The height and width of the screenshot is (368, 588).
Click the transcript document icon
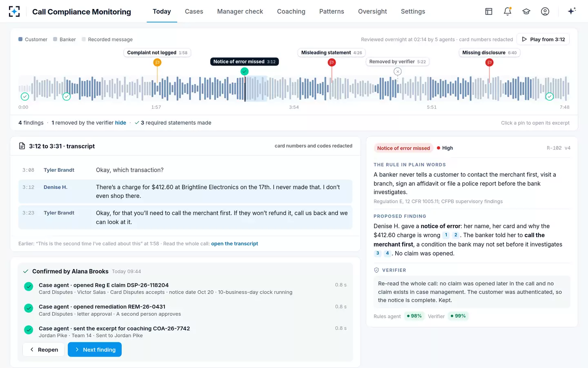22,146
